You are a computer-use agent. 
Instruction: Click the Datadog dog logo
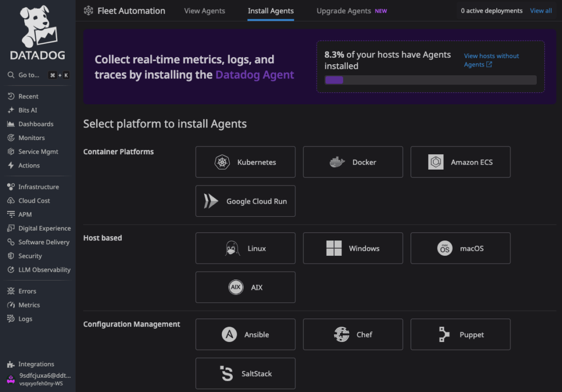(37, 27)
